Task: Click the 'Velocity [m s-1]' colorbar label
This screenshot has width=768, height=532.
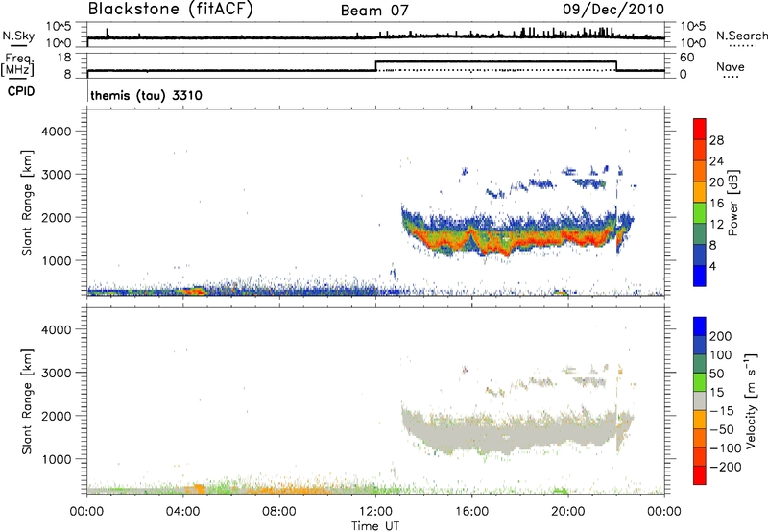Action: pos(751,400)
